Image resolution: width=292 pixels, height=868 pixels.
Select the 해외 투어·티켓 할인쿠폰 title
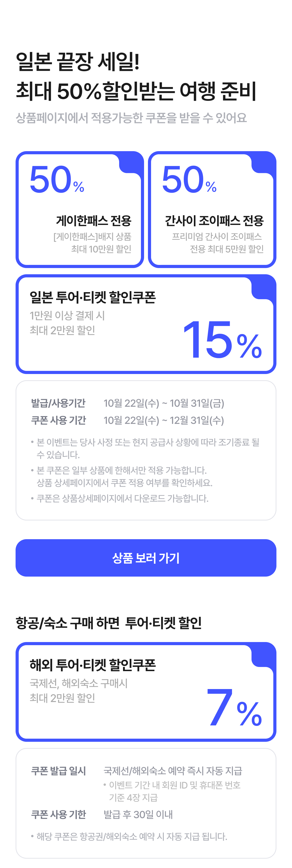[93, 665]
